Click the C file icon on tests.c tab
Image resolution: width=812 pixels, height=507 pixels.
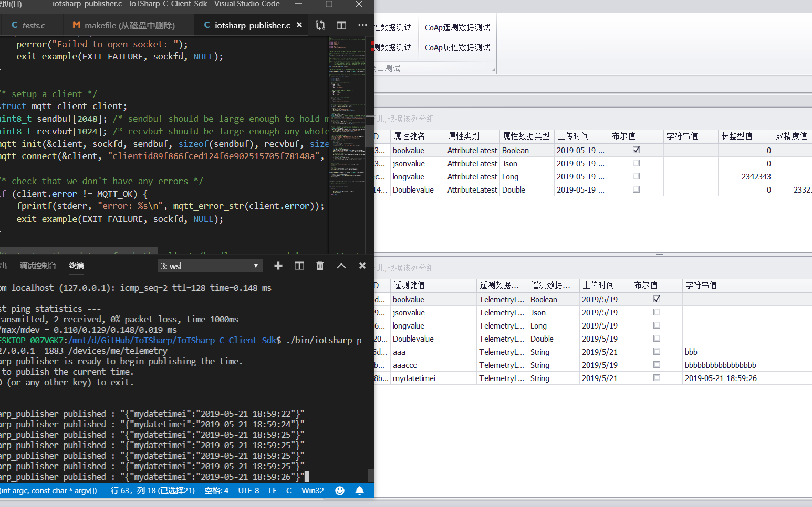coord(15,25)
